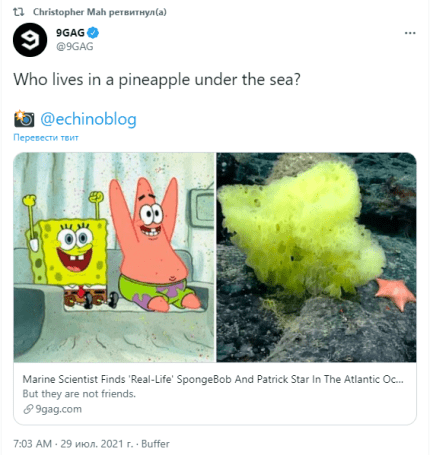
Task: Click the 9GAG display name
Action: 70,33
